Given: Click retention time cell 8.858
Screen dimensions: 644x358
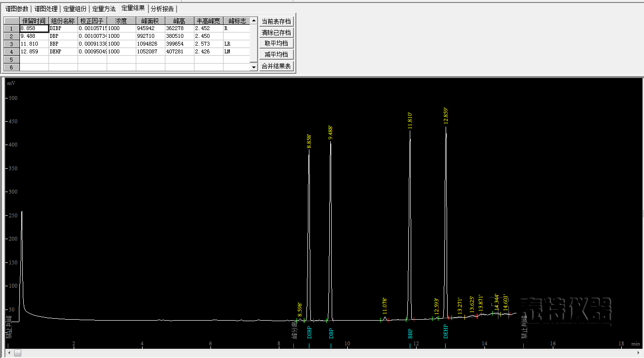Looking at the screenshot, I should [34, 29].
